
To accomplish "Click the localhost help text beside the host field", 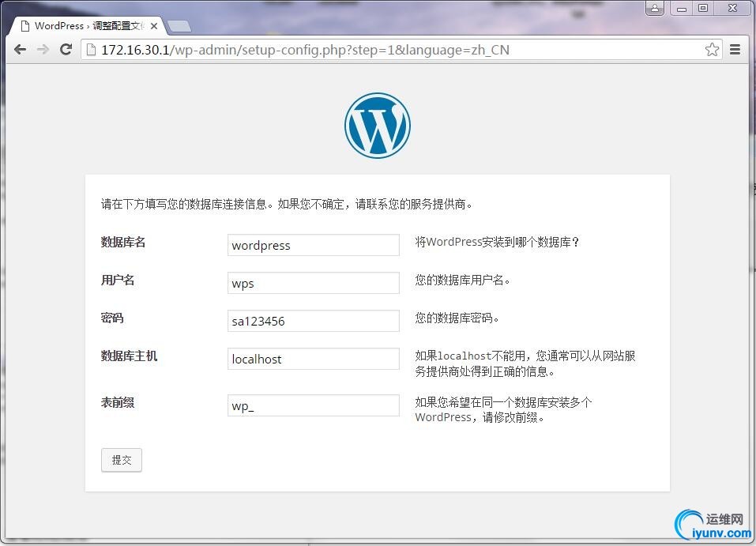I will tap(525, 363).
